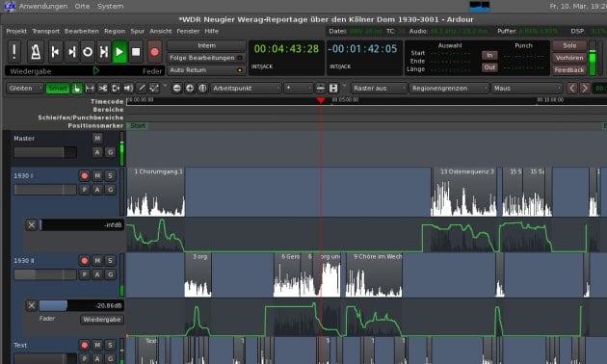The height and width of the screenshot is (364, 607).
Task: Mute track 1930 I
Action: (x=97, y=175)
